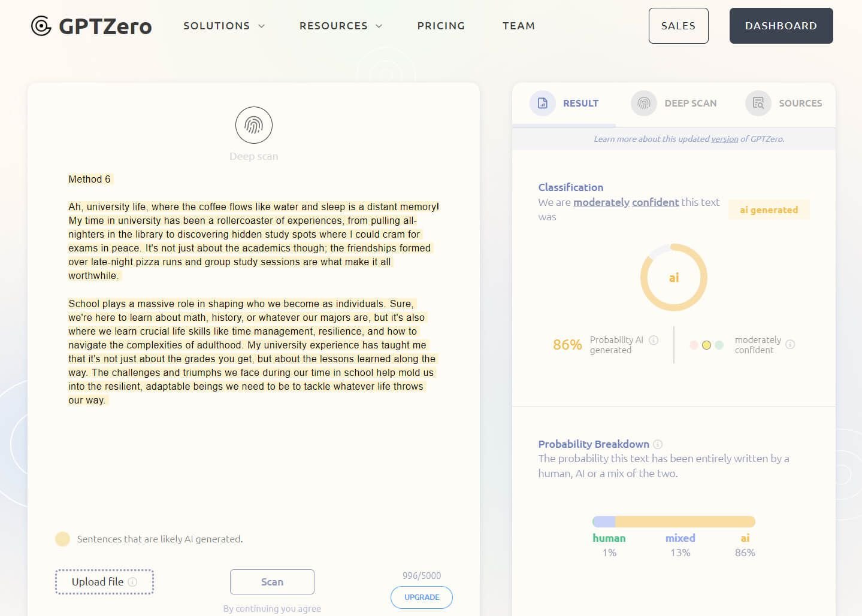This screenshot has width=862, height=616.
Task: Click info icon beside moderately confident
Action: click(790, 344)
